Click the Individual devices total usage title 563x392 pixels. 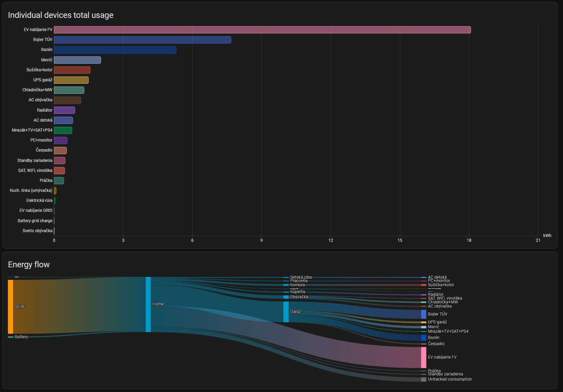pos(61,15)
